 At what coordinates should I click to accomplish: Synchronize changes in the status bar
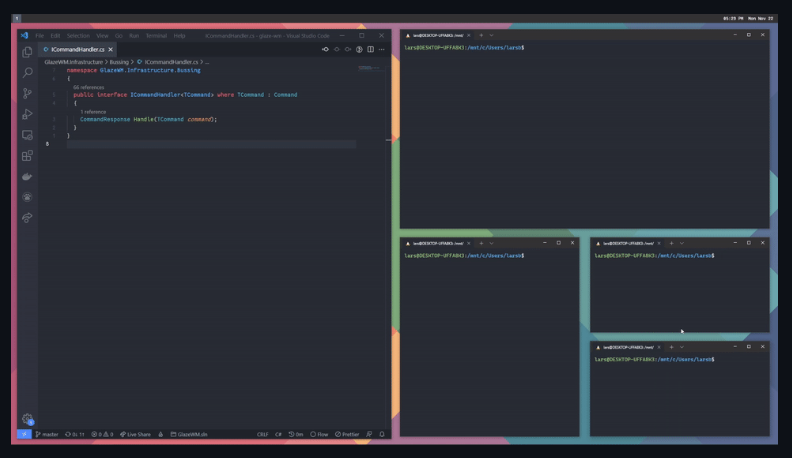(75, 434)
